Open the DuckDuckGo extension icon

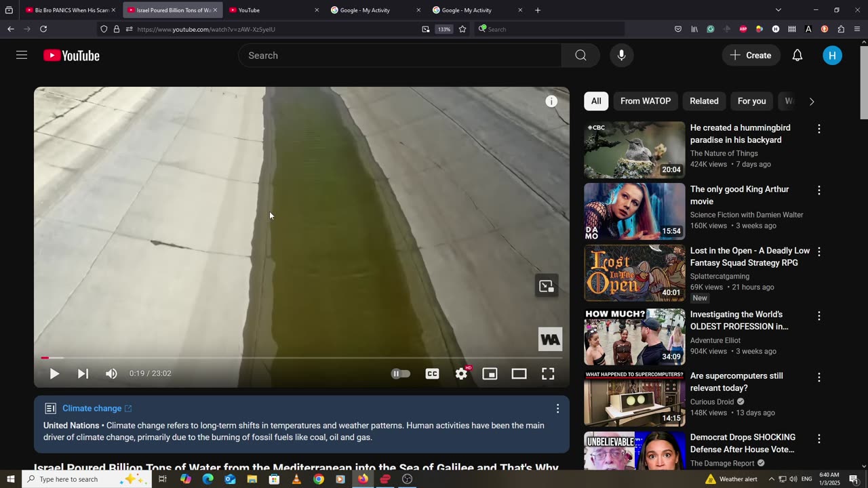coord(824,29)
